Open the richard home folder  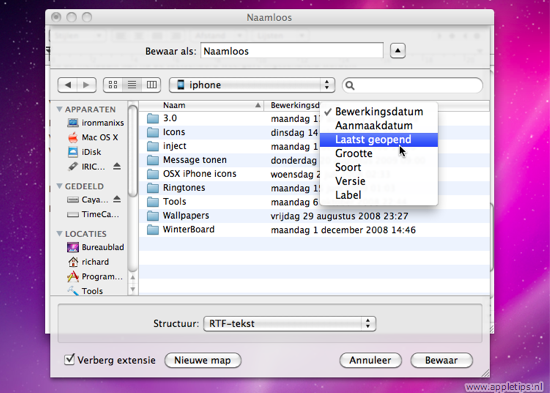[x=88, y=262]
